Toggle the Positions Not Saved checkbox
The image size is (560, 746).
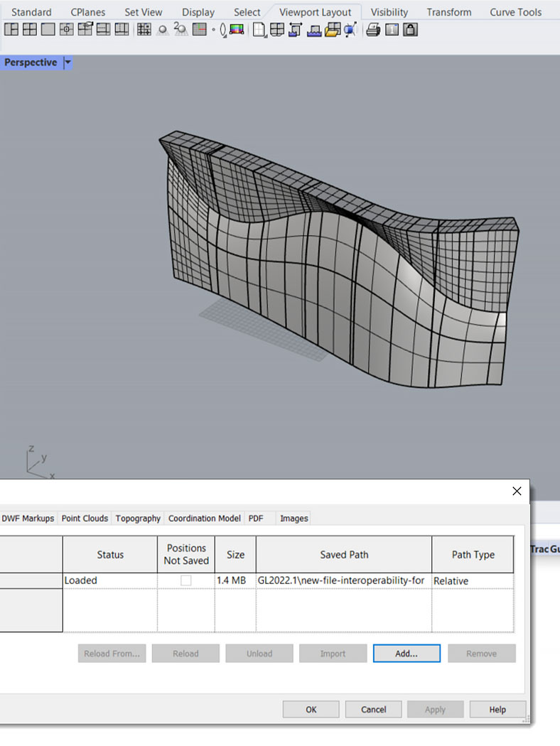point(186,580)
